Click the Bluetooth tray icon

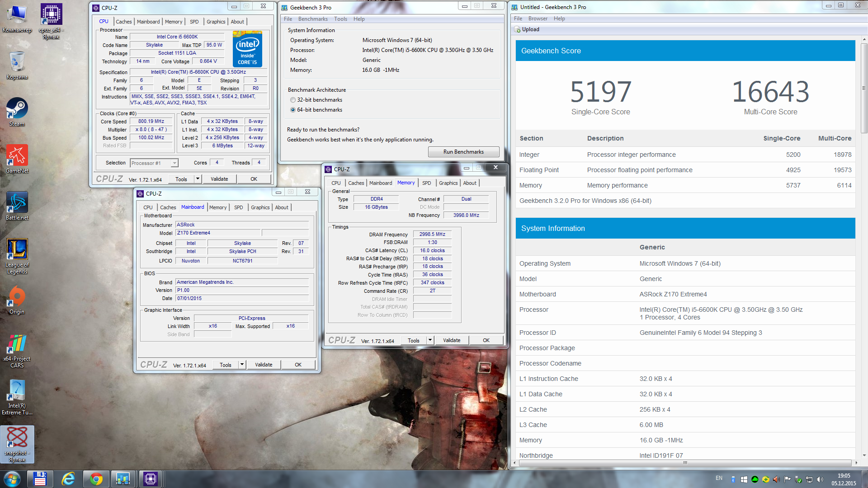point(733,479)
